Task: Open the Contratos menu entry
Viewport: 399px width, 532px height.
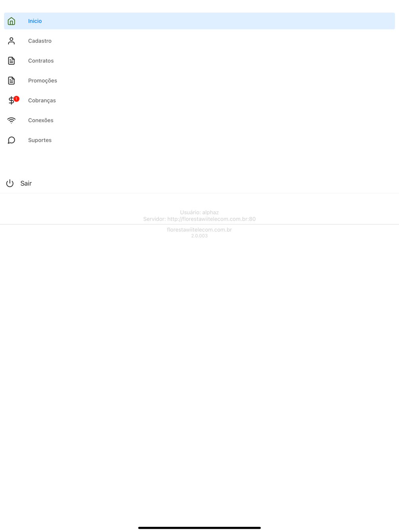Action: 199,61
